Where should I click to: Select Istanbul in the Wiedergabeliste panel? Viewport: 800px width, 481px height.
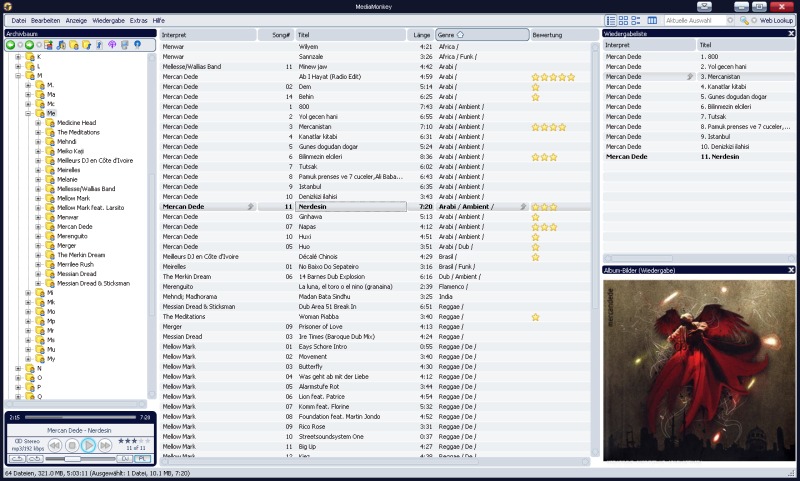[x=698, y=137]
